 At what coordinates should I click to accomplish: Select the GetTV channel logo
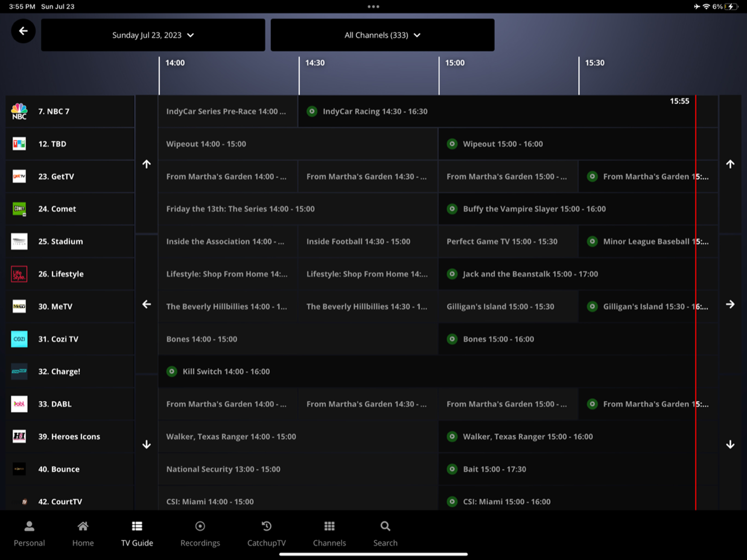[19, 176]
